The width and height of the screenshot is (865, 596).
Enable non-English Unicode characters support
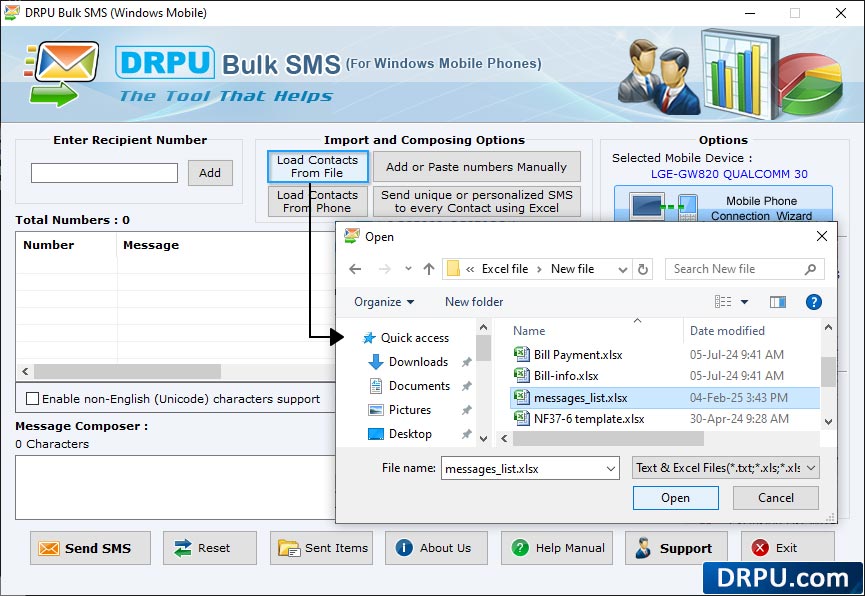point(33,398)
